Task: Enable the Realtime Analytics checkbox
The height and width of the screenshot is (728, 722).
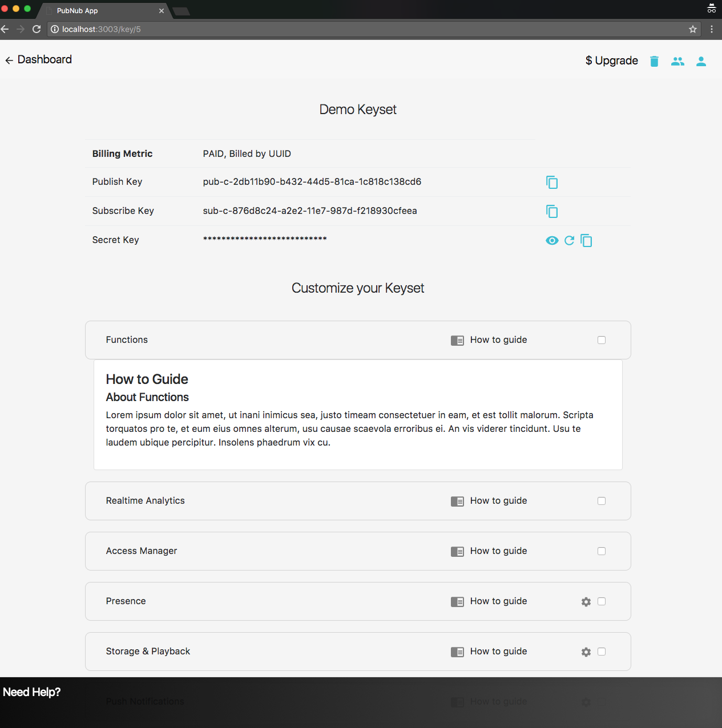Action: (x=602, y=501)
